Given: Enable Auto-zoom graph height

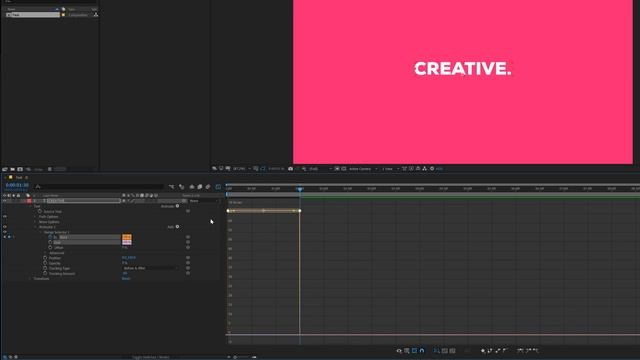Looking at the screenshot, I should (437, 351).
